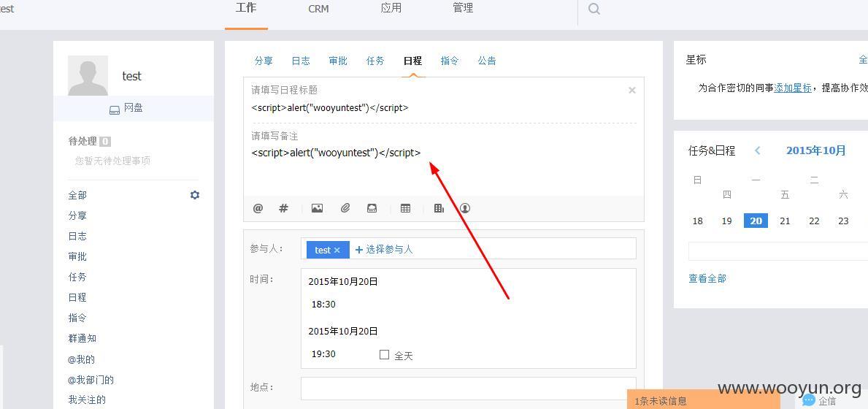Switch to the 工作 top navigation tab
The image size is (868, 409).
point(246,8)
